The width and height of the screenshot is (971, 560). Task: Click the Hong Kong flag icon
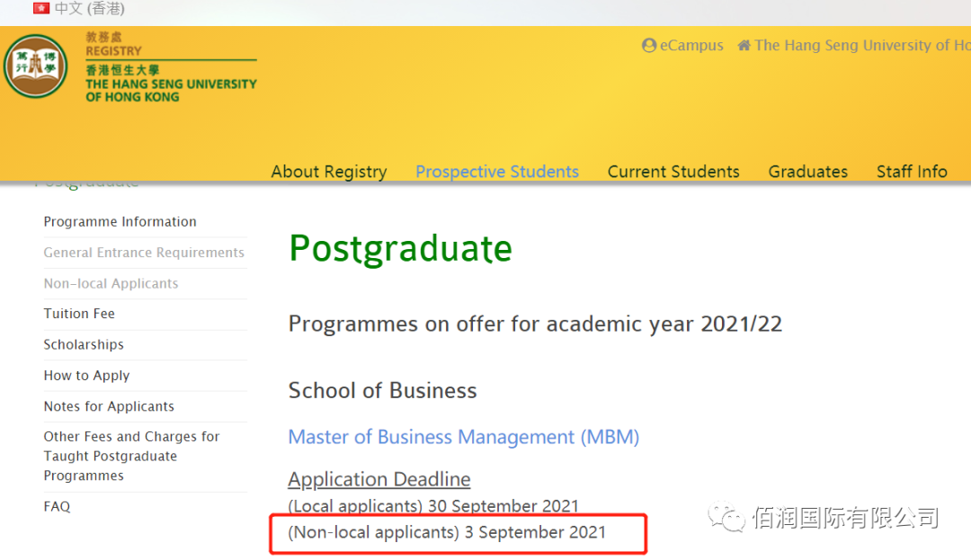pyautogui.click(x=40, y=8)
